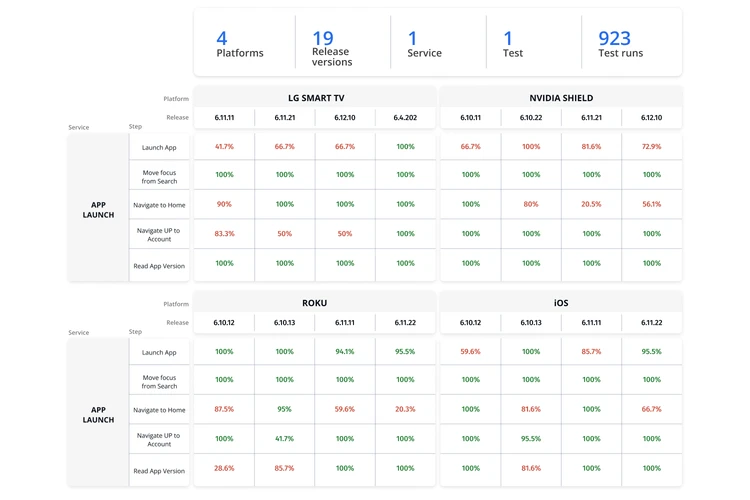
Task: Select the NVIDIA SHIELD platform header
Action: click(561, 98)
